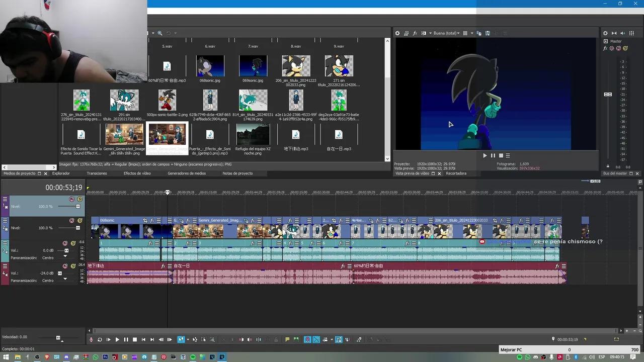
Task: Select the Zoom edit tool
Action: click(212, 339)
